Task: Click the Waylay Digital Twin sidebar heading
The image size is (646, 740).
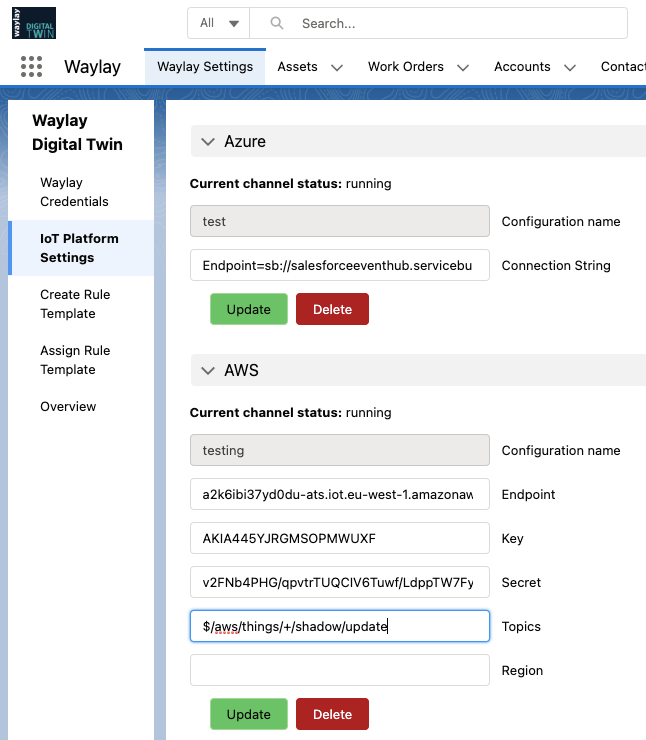Action: 77,132
